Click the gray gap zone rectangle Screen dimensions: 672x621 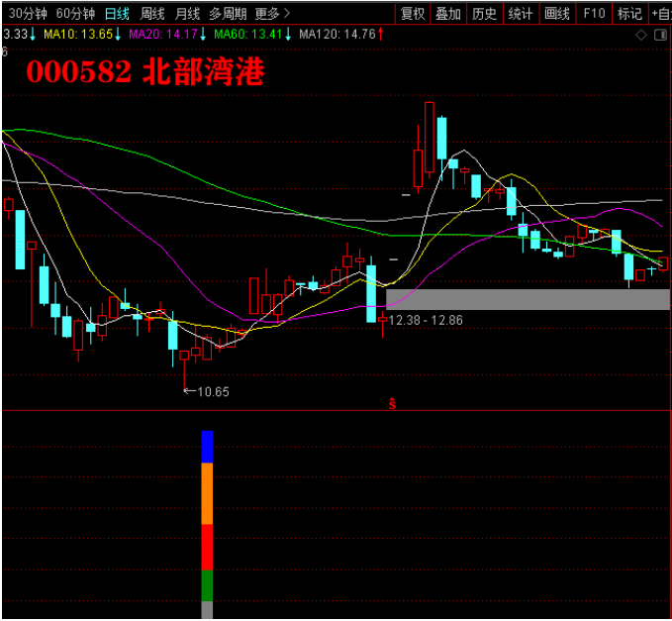point(528,299)
